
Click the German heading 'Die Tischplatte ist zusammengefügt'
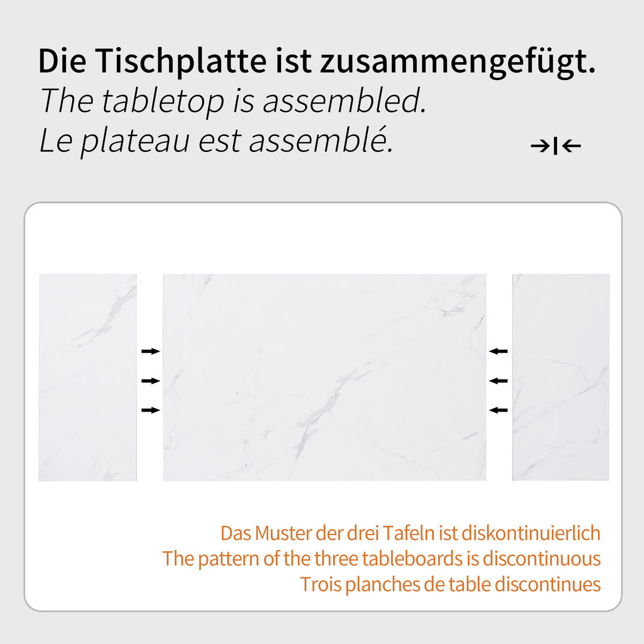tap(317, 62)
